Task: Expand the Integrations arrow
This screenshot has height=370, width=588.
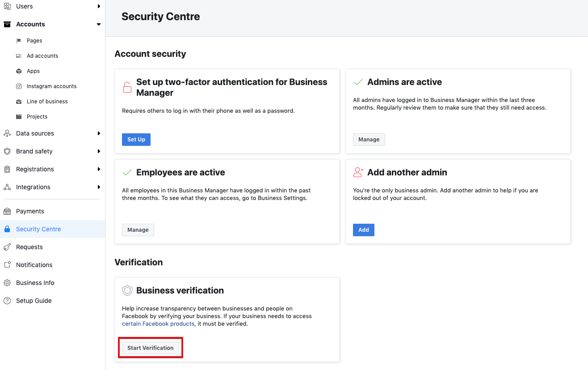Action: (x=99, y=187)
